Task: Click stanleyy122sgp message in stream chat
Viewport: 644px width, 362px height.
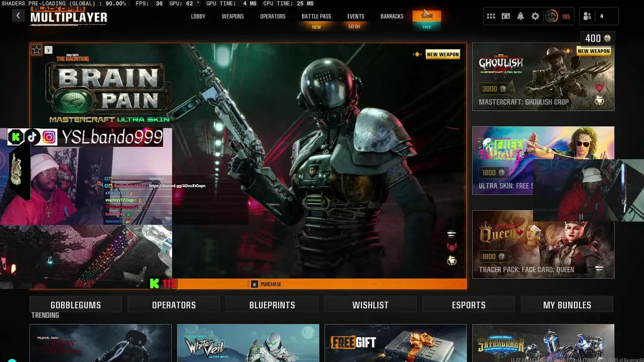Action: [123, 200]
